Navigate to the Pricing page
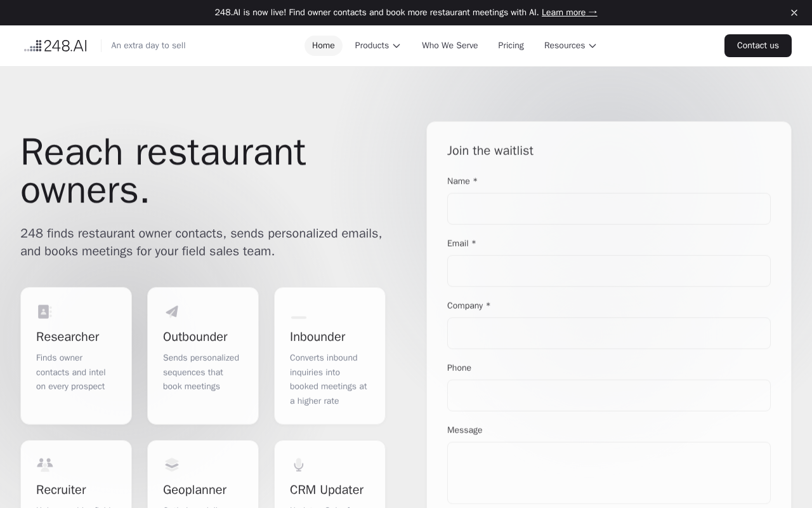Image resolution: width=812 pixels, height=508 pixels. tap(511, 46)
